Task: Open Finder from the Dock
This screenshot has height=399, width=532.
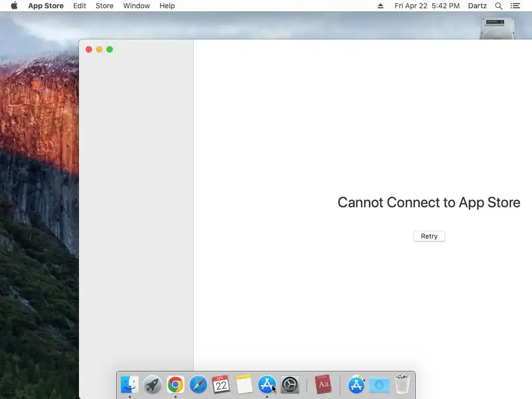Action: [x=129, y=385]
